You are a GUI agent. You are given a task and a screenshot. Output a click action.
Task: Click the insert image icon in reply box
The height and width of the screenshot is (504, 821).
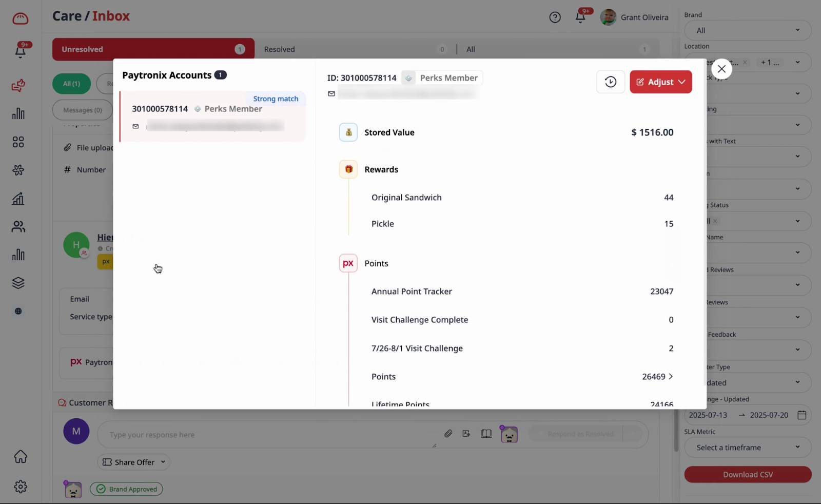[466, 434]
